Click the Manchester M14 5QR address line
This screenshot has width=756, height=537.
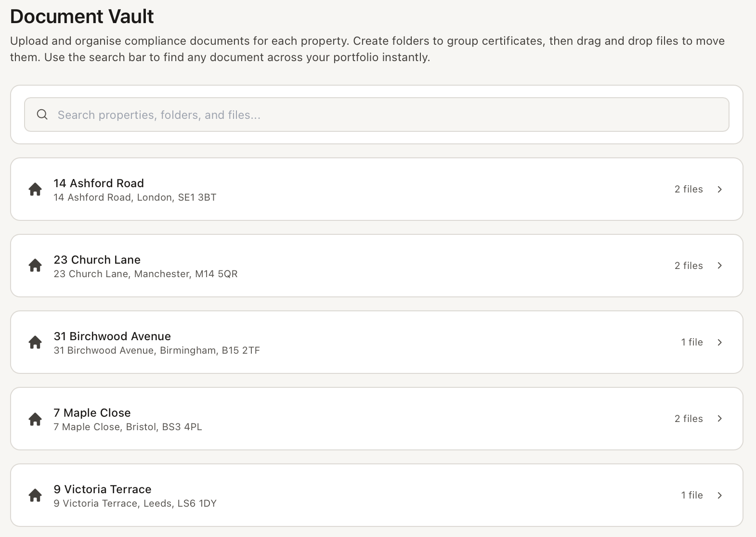pos(145,274)
